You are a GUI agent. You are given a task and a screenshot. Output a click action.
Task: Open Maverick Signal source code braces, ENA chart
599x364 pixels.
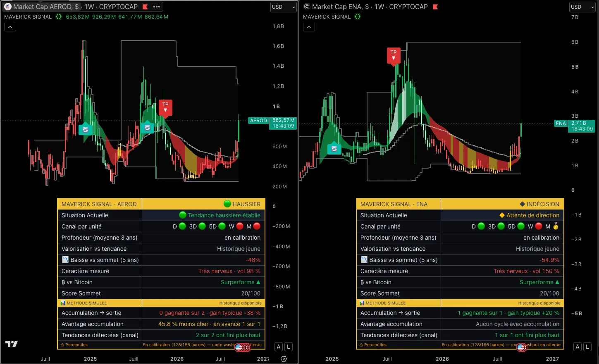[x=358, y=17]
